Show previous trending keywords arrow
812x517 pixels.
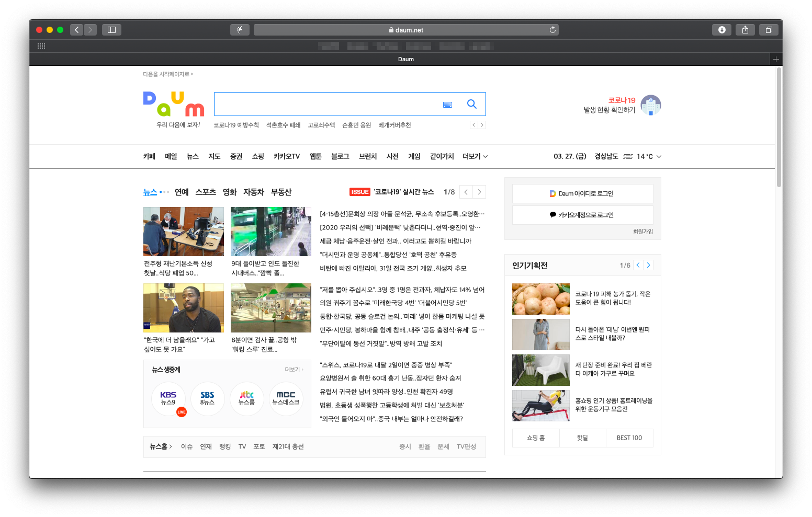(473, 125)
